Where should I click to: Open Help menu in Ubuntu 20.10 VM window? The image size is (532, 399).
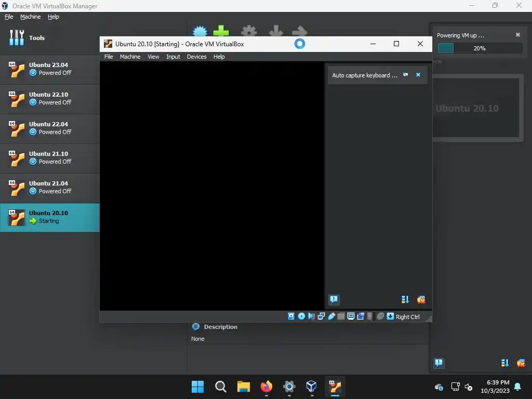[x=219, y=57]
